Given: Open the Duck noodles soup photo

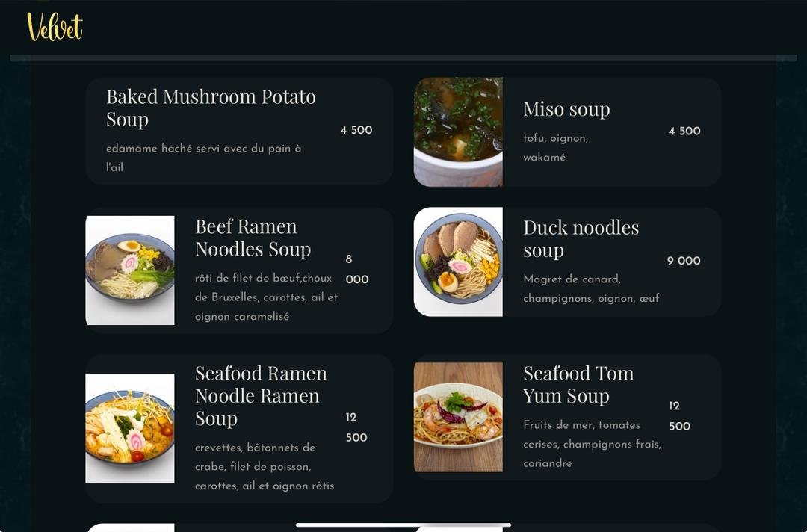Looking at the screenshot, I should click(458, 262).
